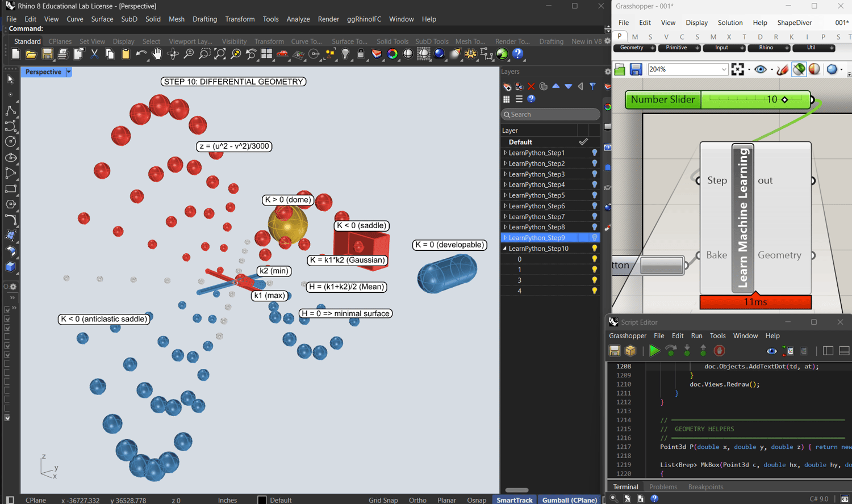The width and height of the screenshot is (852, 504).
Task: Toggle visibility bulb of LearnPython_Step10 layer
Action: 595,249
